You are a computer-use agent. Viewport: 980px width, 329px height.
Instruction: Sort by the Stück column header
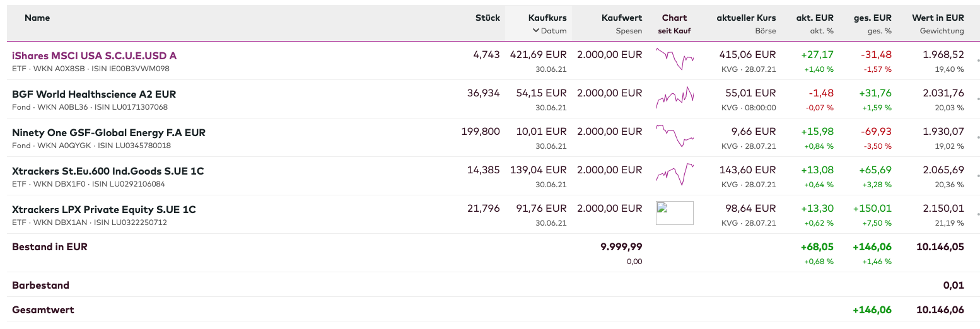(x=487, y=18)
